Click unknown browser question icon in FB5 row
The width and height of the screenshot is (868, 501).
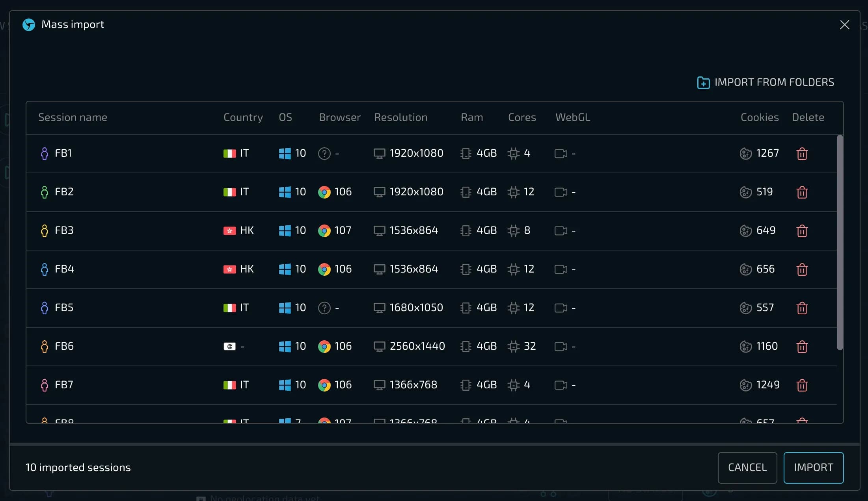pos(324,308)
